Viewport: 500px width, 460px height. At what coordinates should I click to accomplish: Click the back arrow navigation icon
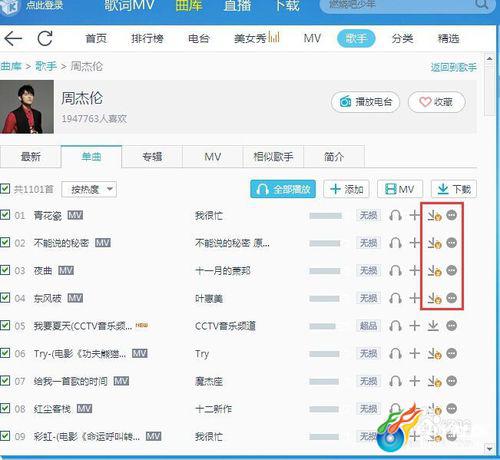click(13, 39)
